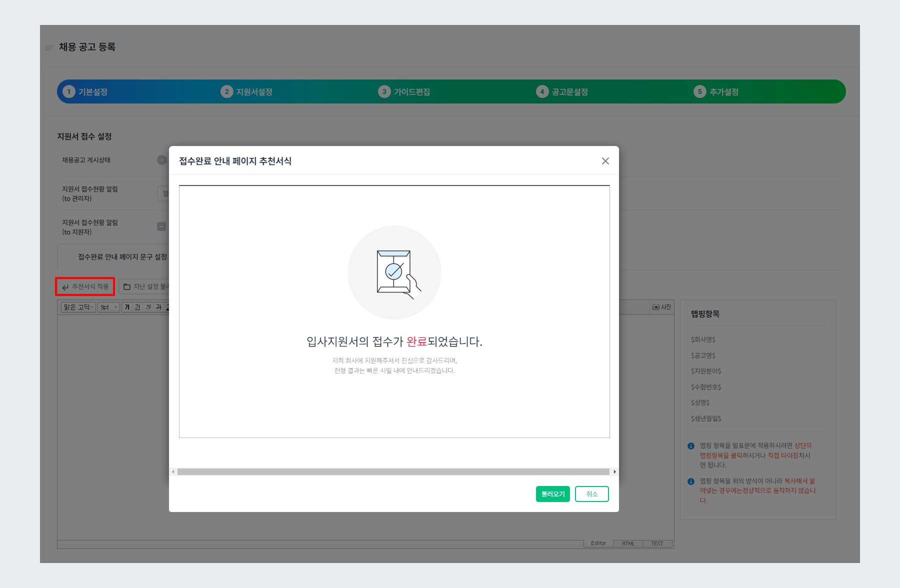
Task: Go to step 5 추가설정
Action: 716,92
